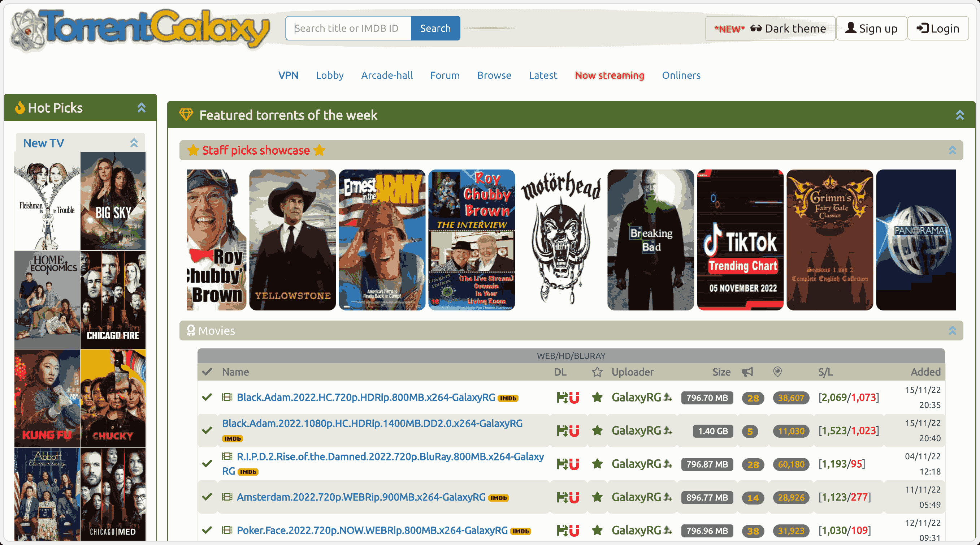Click the torrent download icon for R.I.P.D.2 row
This screenshot has width=980, height=545.
[x=562, y=464]
